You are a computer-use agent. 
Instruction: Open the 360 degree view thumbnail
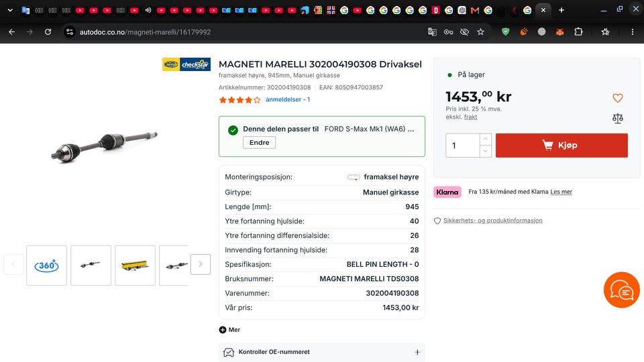pos(46,265)
